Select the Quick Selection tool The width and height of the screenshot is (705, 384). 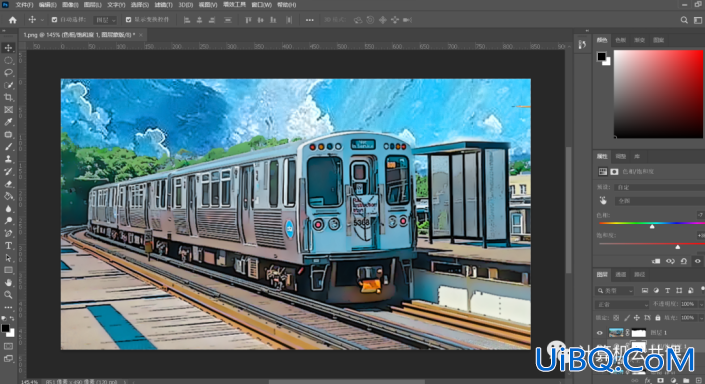click(x=8, y=85)
